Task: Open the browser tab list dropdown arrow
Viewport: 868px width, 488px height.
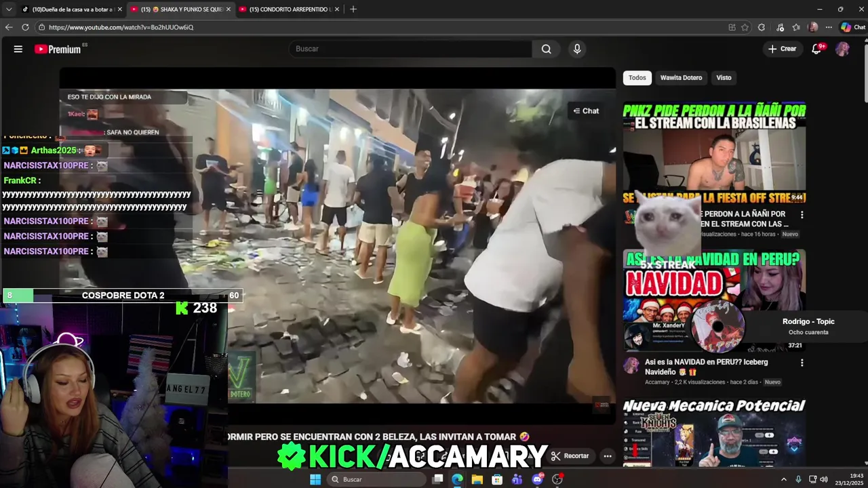Action: 9,9
